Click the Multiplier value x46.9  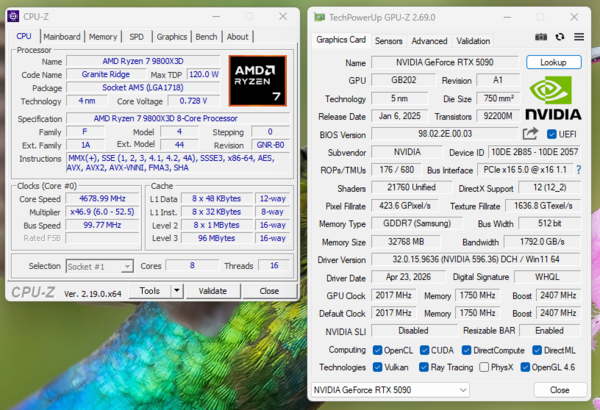(102, 212)
